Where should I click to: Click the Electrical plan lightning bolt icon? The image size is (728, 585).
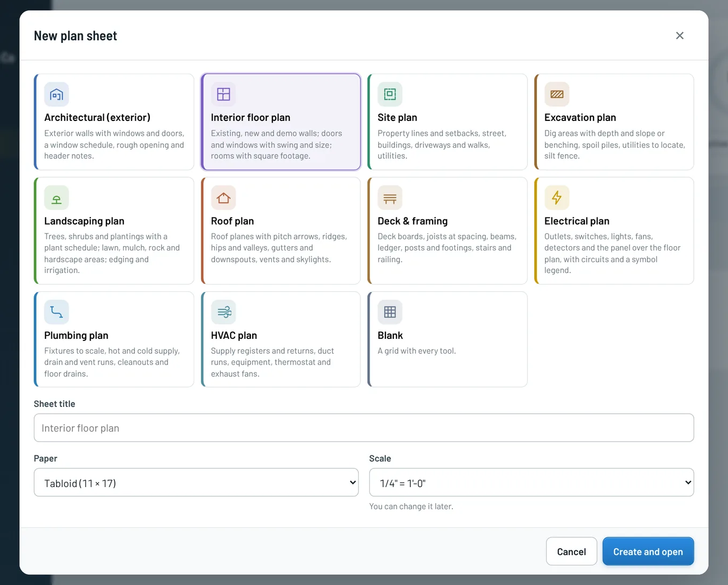coord(557,198)
